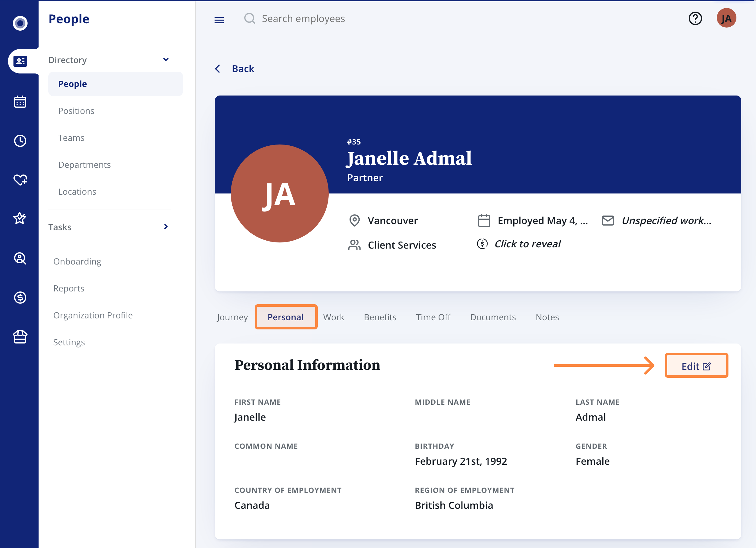Open the recruiting search-person icon
The width and height of the screenshot is (756, 548).
pyautogui.click(x=20, y=259)
